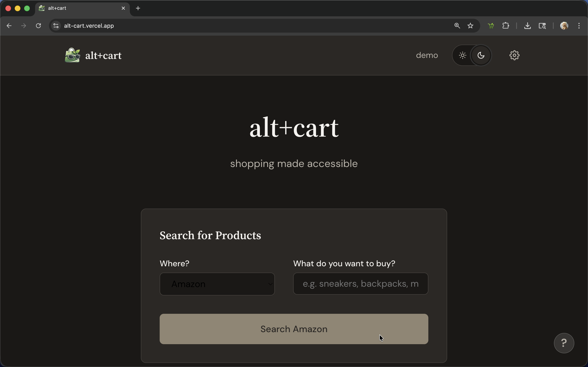Open the demo link in header
588x367 pixels.
427,55
